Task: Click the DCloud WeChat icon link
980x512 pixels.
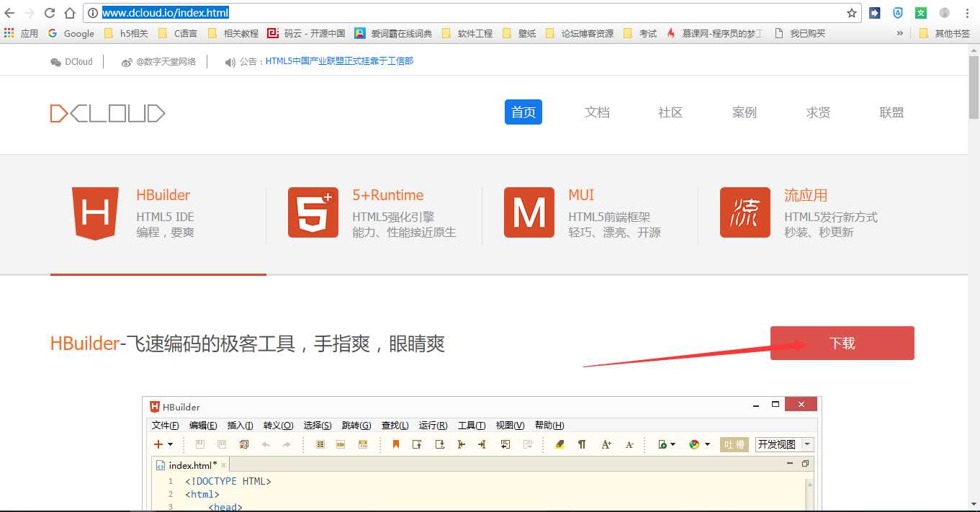Action: [x=71, y=62]
